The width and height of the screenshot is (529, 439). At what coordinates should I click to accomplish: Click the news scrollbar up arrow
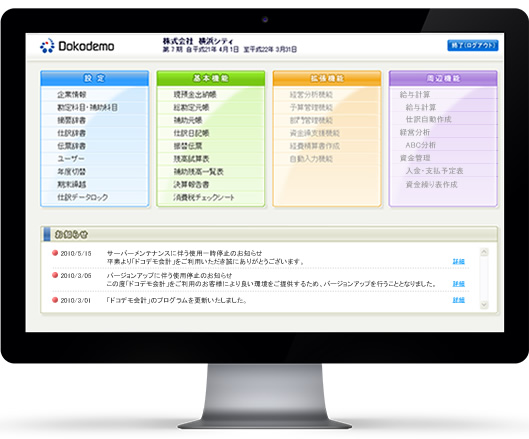click(x=484, y=252)
